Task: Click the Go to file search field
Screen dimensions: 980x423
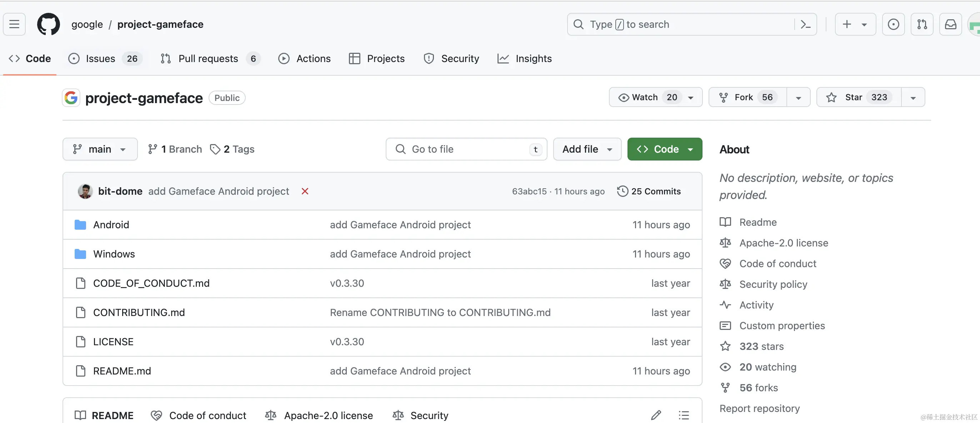Action: 466,149
